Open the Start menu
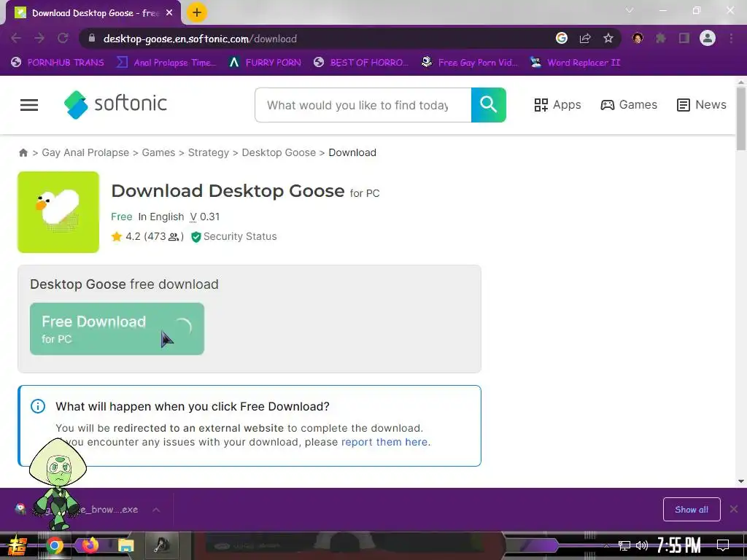The width and height of the screenshot is (747, 560). 18,545
